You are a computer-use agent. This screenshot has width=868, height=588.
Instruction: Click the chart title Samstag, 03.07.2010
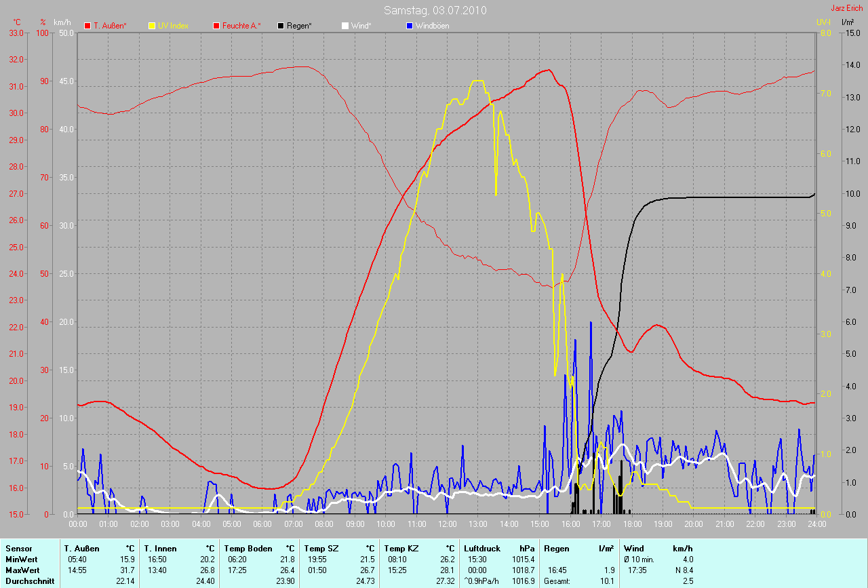pyautogui.click(x=435, y=10)
